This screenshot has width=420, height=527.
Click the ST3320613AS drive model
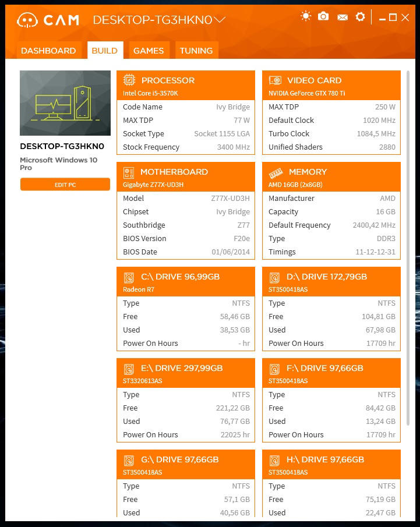pos(143,381)
